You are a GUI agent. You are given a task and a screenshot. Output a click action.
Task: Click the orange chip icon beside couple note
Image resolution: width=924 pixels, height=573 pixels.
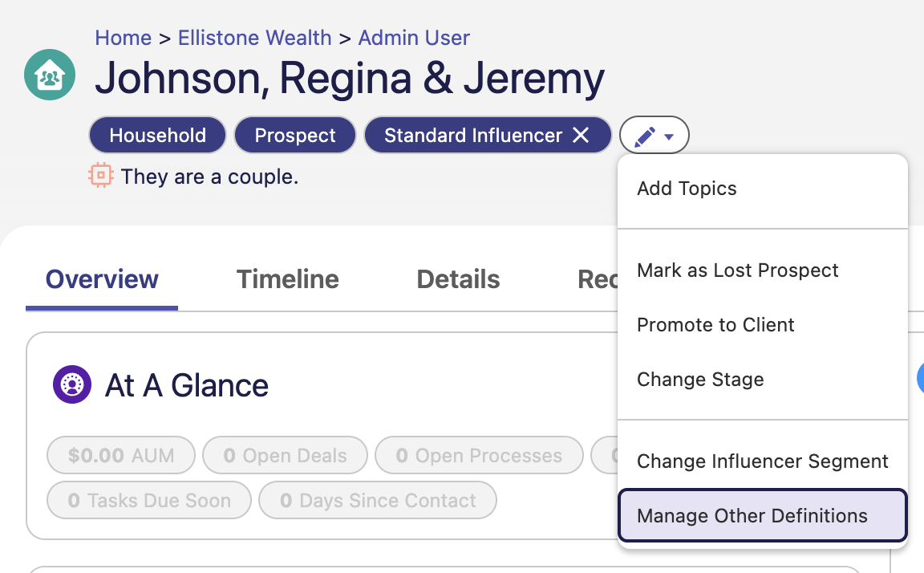click(101, 176)
